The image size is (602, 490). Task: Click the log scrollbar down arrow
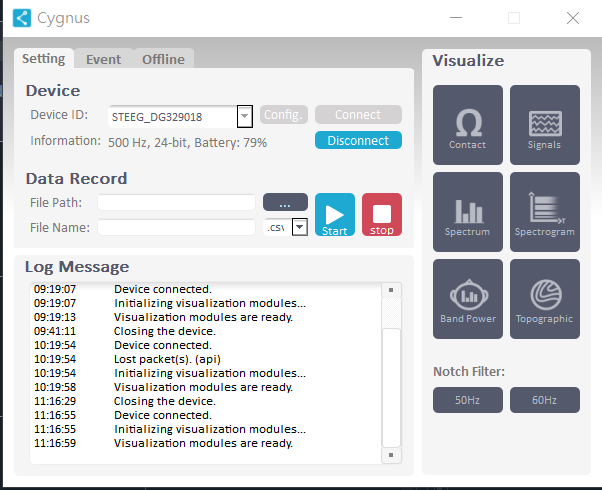(x=391, y=455)
